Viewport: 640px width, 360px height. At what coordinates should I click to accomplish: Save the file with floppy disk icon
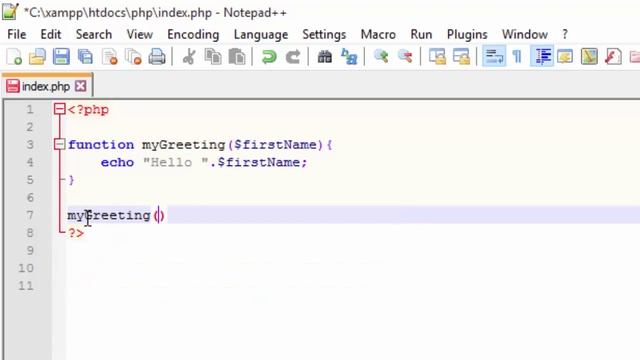(x=61, y=57)
